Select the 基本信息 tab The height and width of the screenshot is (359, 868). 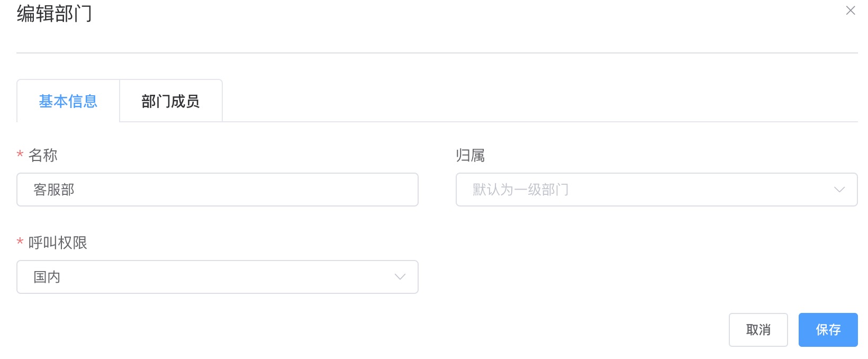67,102
